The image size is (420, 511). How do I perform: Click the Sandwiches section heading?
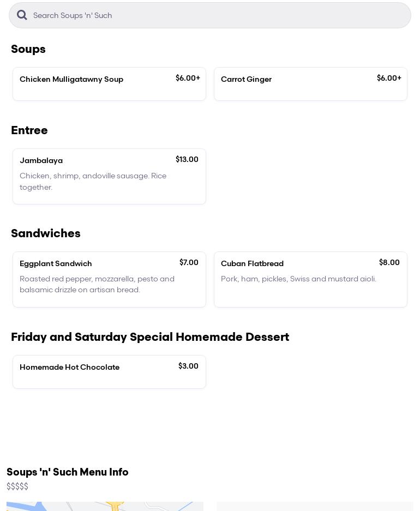click(46, 233)
